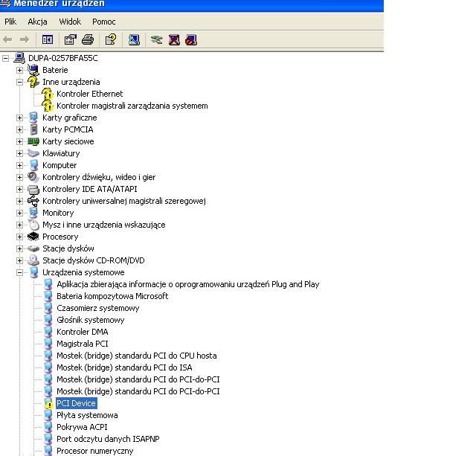Expand Kontrolery dźwięku, wideo i gier
The height and width of the screenshot is (456, 476).
point(20,177)
